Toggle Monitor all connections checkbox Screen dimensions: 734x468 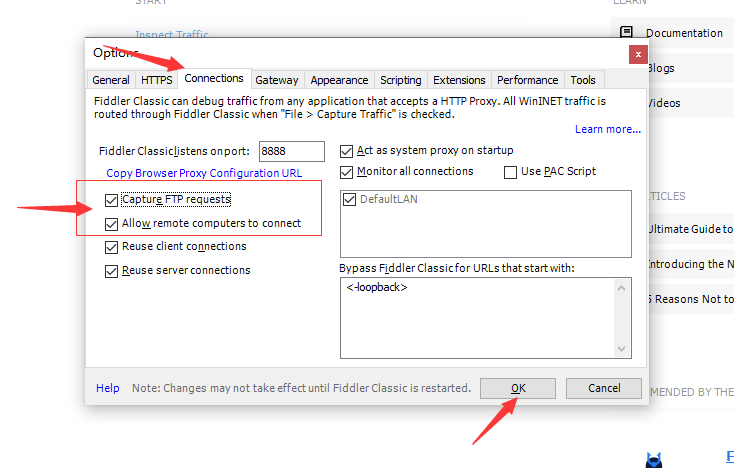pos(346,172)
